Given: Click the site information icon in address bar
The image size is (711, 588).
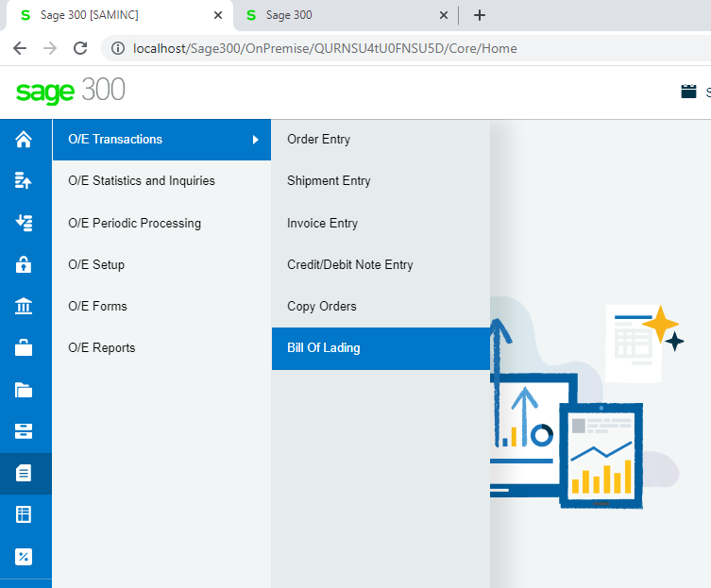Looking at the screenshot, I should coord(118,48).
